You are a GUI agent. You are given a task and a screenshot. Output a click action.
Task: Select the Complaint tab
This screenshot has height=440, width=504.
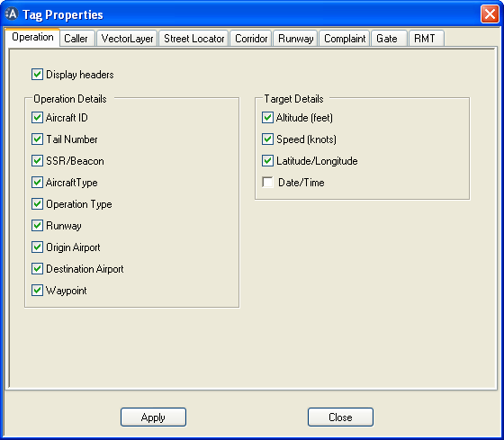345,39
